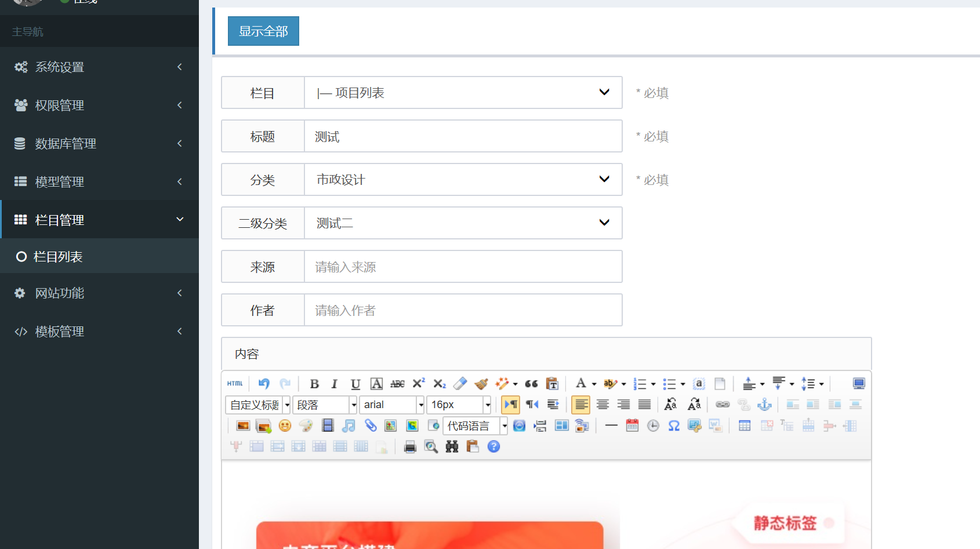Click the paste as plain text icon
Viewport: 980px width, 549px height.
[553, 384]
